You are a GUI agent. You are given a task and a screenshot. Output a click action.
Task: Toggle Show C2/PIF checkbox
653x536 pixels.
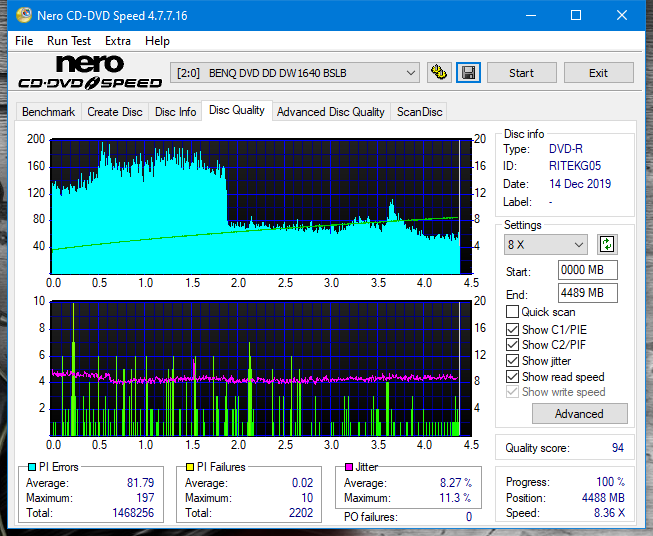tap(512, 345)
